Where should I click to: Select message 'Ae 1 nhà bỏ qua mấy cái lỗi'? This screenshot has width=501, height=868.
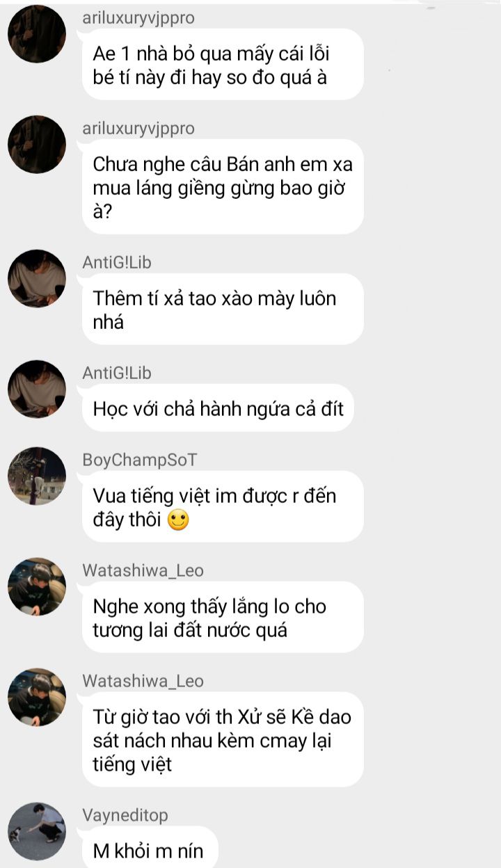coord(223,64)
